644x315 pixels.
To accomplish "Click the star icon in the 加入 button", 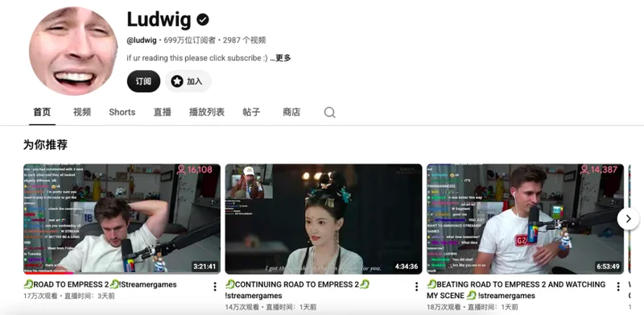I will pos(177,81).
